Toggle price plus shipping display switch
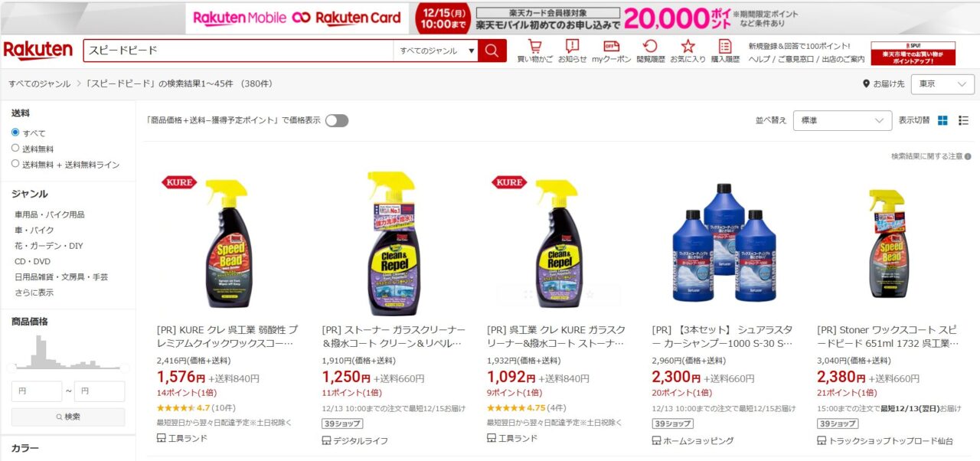This screenshot has height=461, width=980. point(337,120)
